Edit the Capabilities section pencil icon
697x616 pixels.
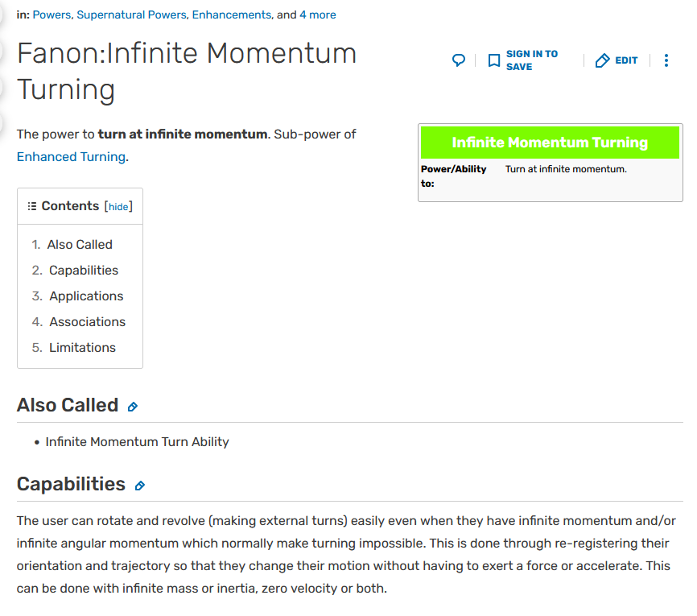point(139,486)
